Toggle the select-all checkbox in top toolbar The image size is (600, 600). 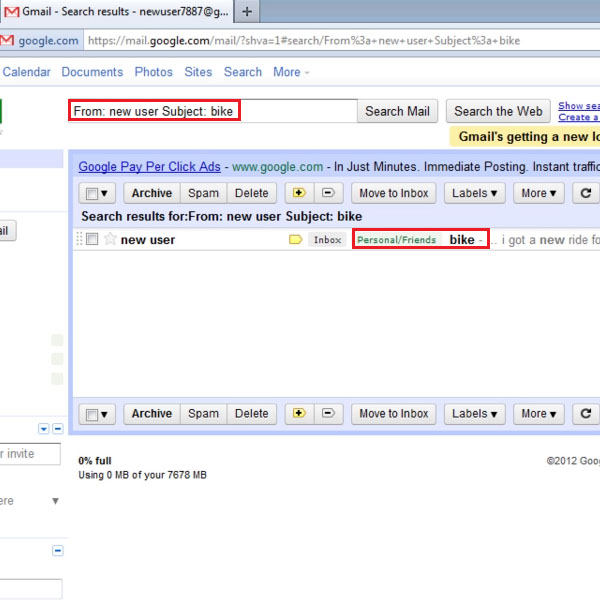click(x=92, y=194)
